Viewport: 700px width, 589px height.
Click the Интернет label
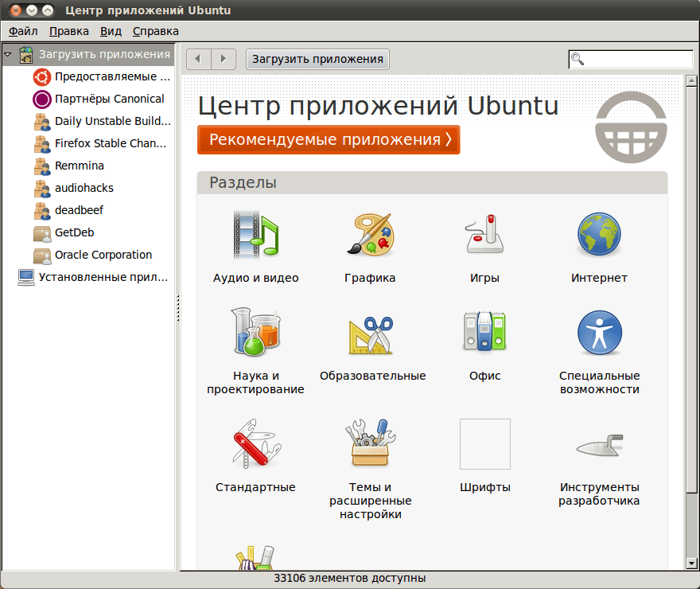tap(599, 278)
